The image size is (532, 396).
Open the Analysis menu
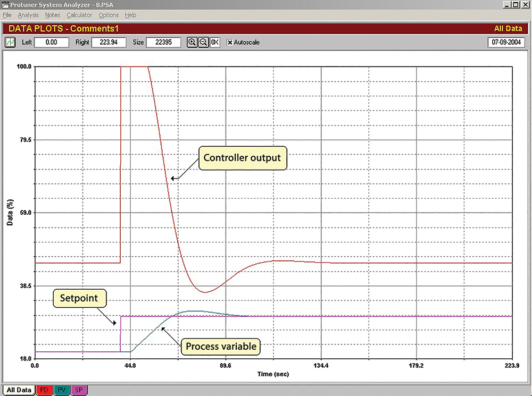(x=28, y=15)
